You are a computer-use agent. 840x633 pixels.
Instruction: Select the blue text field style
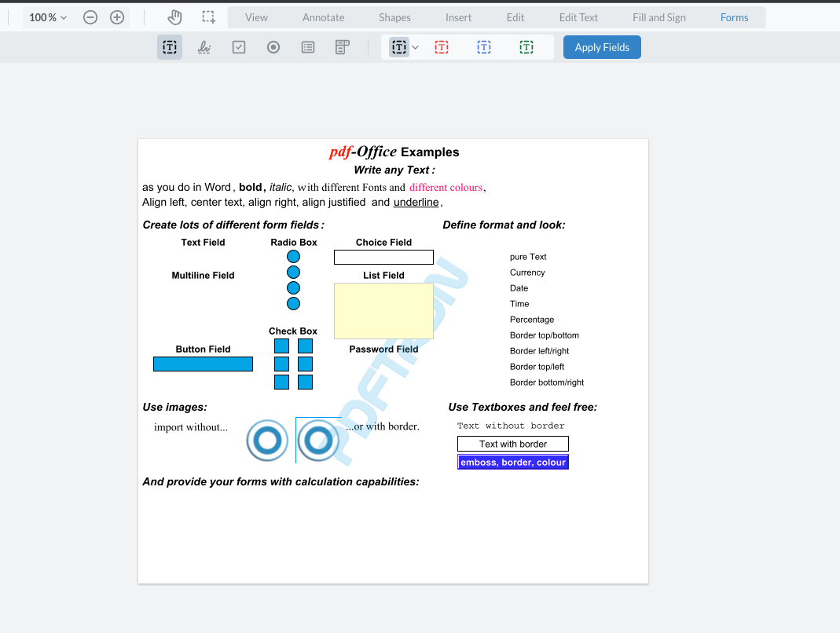[483, 47]
